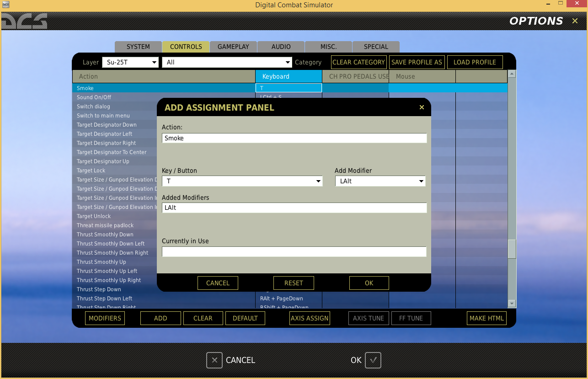Select the Target Designator Left row

tap(114, 134)
